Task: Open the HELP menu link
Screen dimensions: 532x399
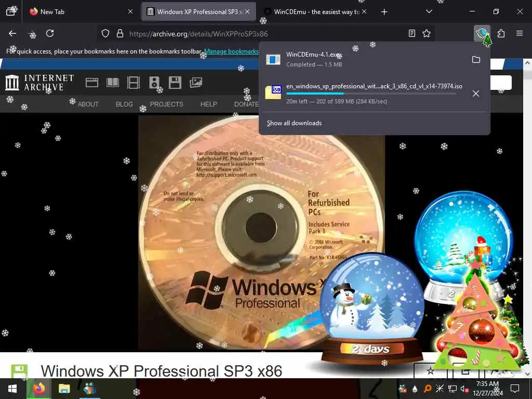Action: coord(209,104)
